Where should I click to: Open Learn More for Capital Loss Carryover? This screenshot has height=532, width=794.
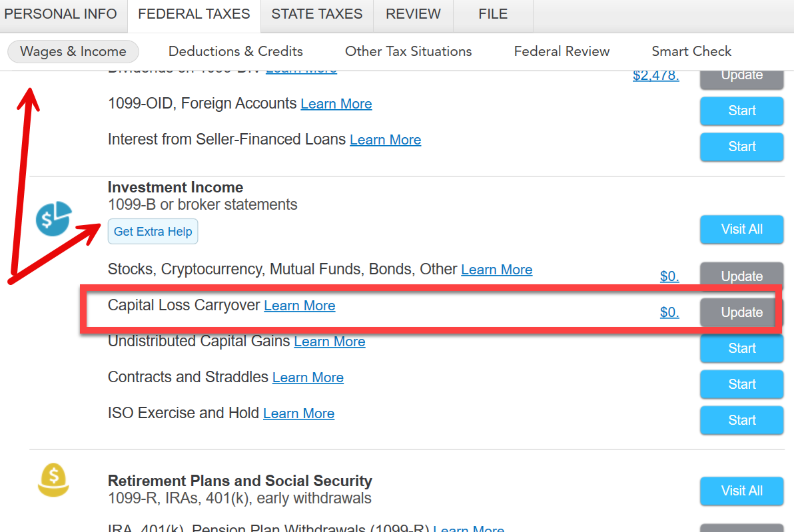(300, 306)
